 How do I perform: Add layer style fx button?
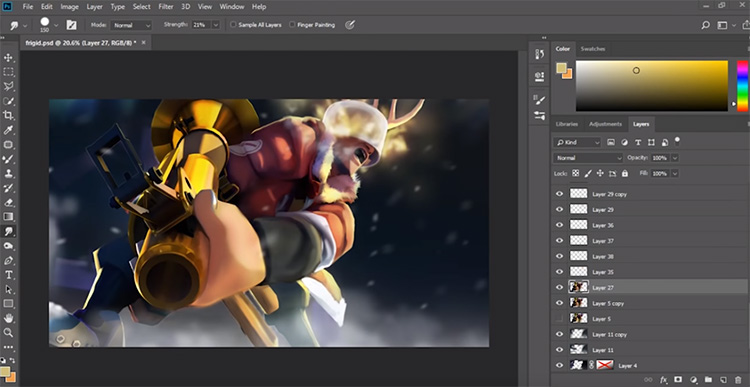pos(663,380)
